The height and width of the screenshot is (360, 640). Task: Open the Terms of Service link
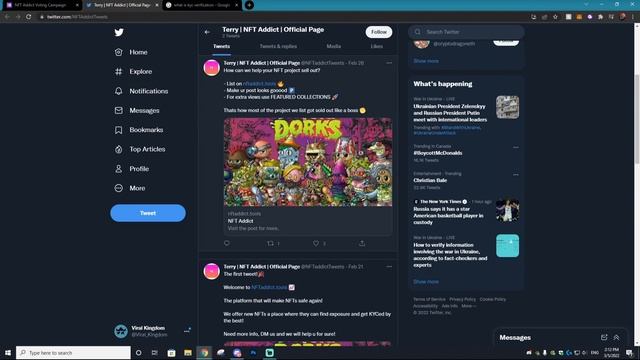(x=429, y=299)
